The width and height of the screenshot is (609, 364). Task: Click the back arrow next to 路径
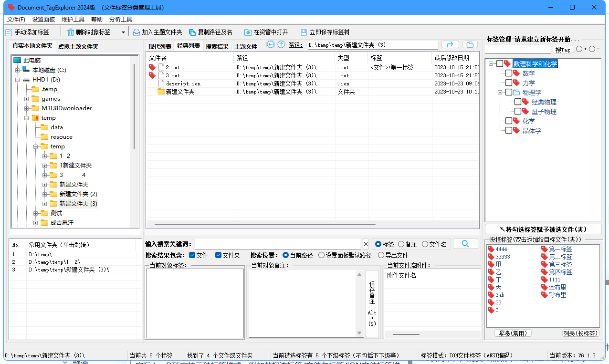[x=271, y=44]
